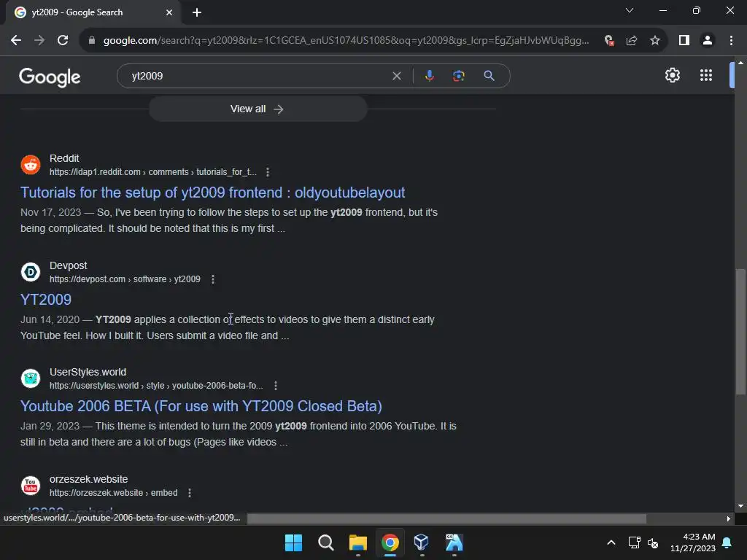Click the orzeszek.website embed URL

pos(113,493)
